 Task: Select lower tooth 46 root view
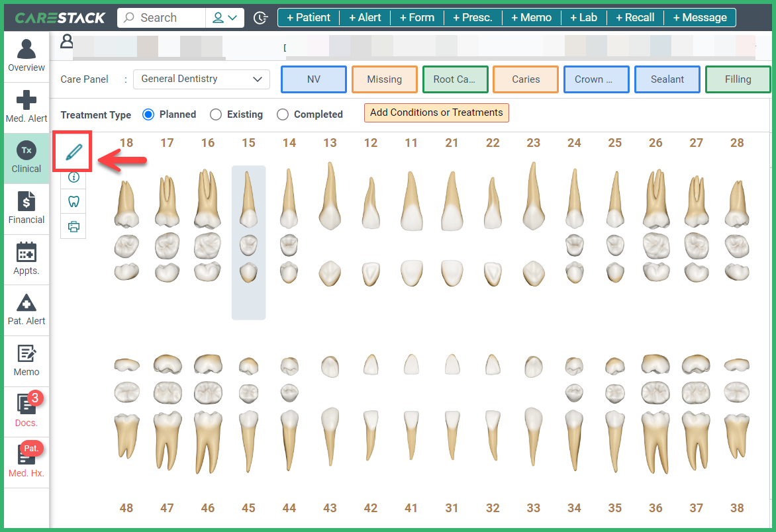[207, 442]
